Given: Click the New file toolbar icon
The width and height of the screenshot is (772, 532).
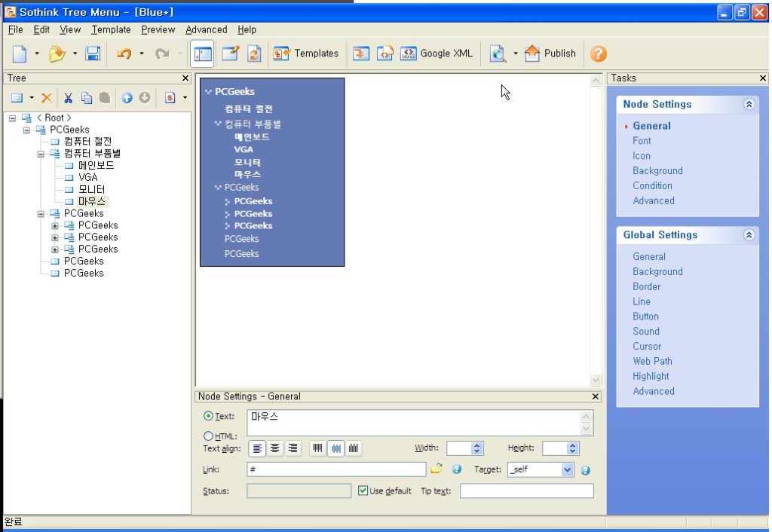Looking at the screenshot, I should (x=20, y=54).
